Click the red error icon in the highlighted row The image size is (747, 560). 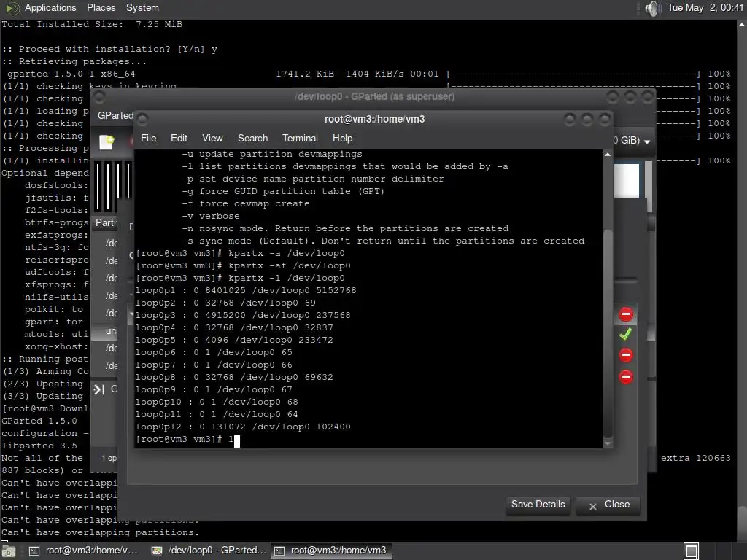[626, 314]
